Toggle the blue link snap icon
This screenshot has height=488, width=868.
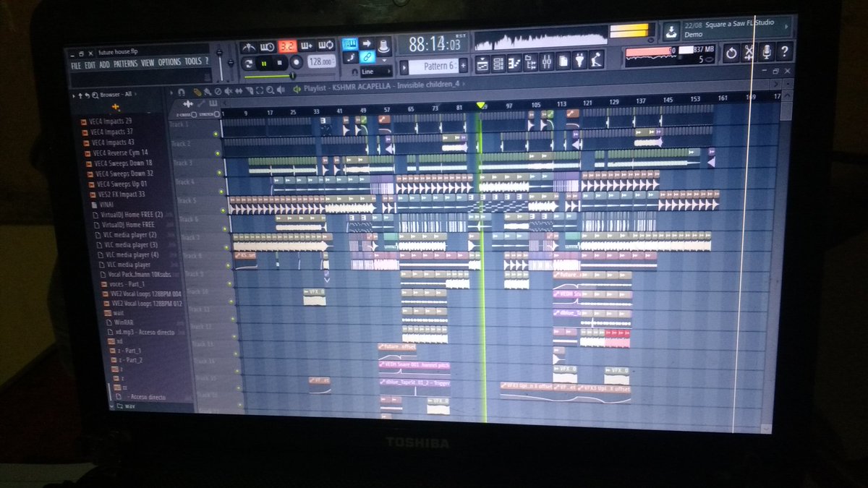click(x=367, y=57)
